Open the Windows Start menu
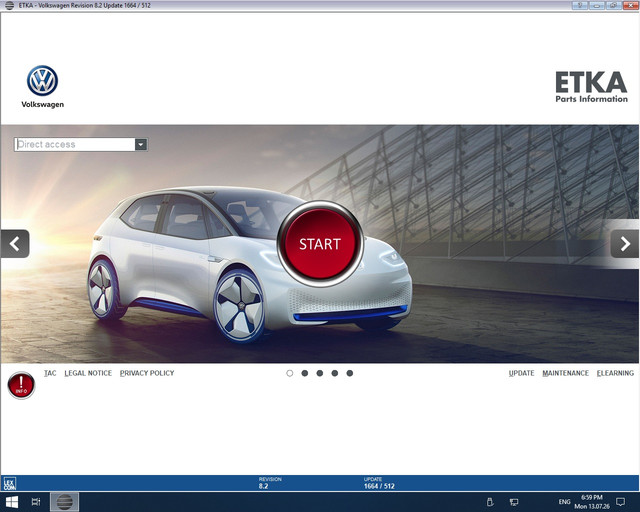This screenshot has height=512, width=640. point(11,502)
